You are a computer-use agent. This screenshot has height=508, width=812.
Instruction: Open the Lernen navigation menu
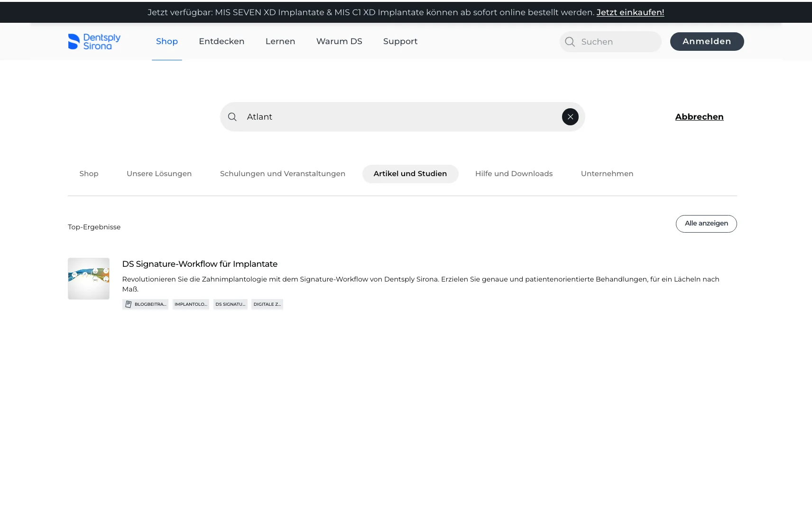coord(280,41)
